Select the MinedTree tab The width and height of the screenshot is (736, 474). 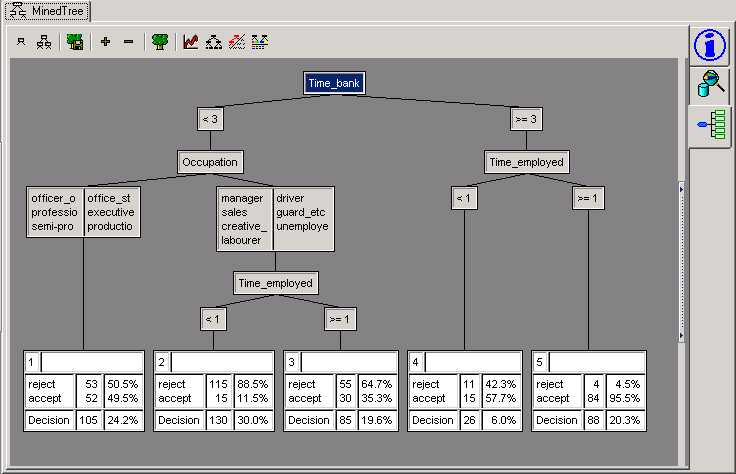point(47,12)
